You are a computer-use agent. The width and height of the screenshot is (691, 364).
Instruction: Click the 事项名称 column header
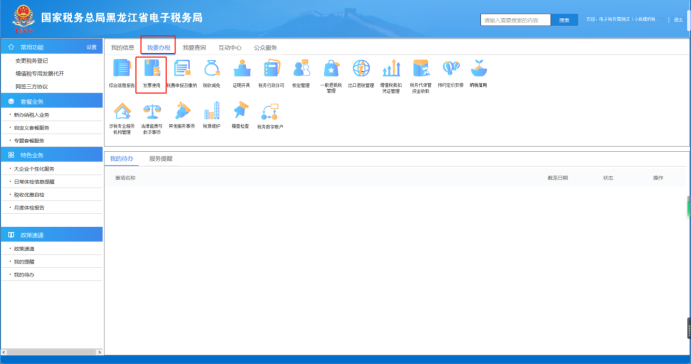click(x=125, y=178)
